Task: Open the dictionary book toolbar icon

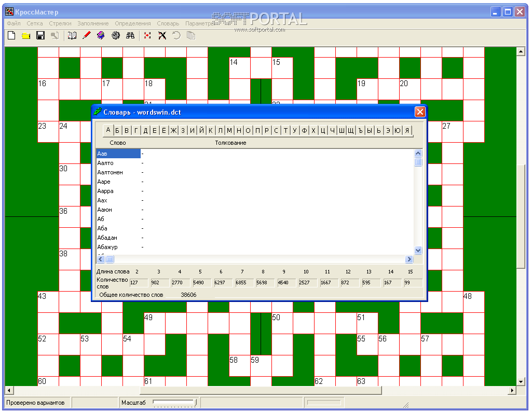Action: click(72, 36)
